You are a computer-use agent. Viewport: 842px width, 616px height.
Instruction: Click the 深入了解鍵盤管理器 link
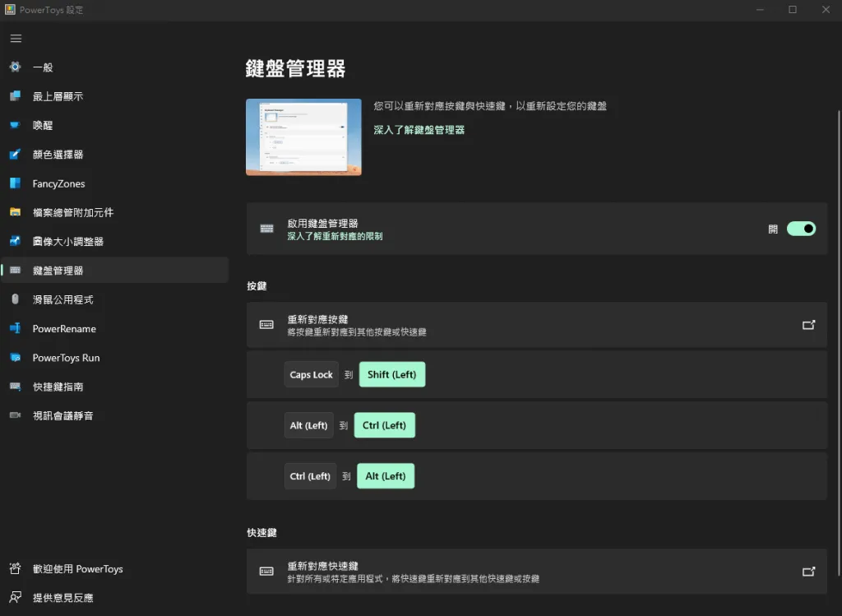pos(419,130)
